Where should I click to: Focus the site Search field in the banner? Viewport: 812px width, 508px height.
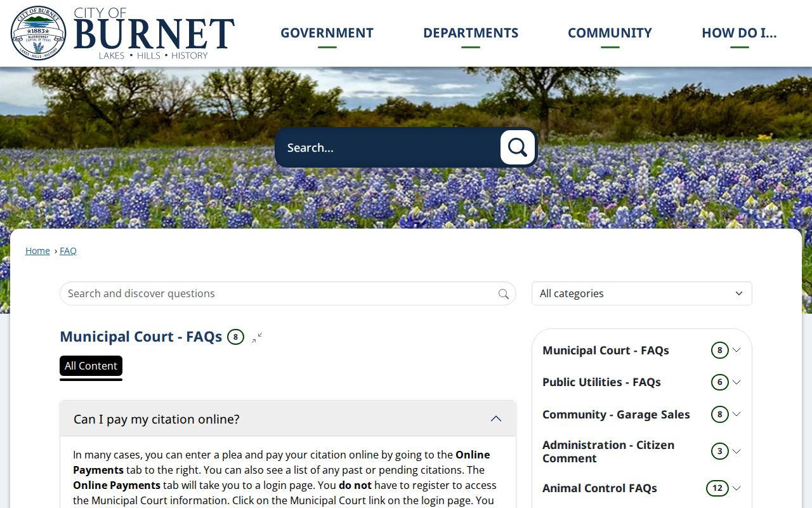(x=388, y=147)
